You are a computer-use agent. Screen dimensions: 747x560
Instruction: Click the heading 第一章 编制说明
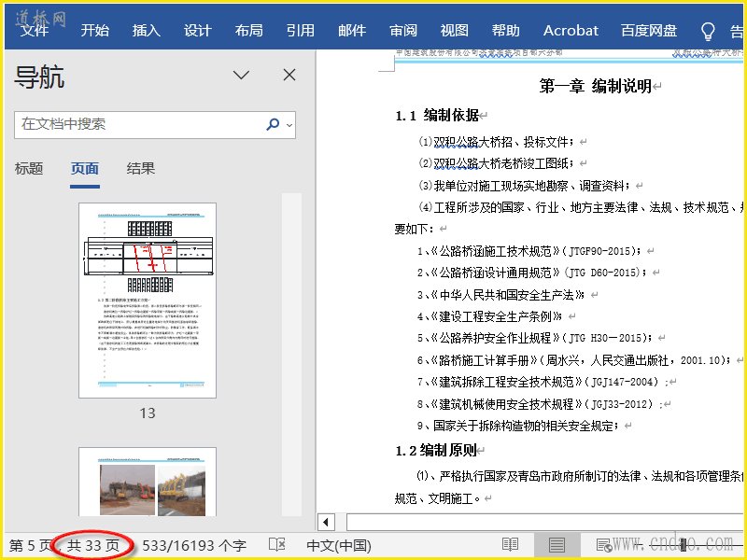[595, 86]
